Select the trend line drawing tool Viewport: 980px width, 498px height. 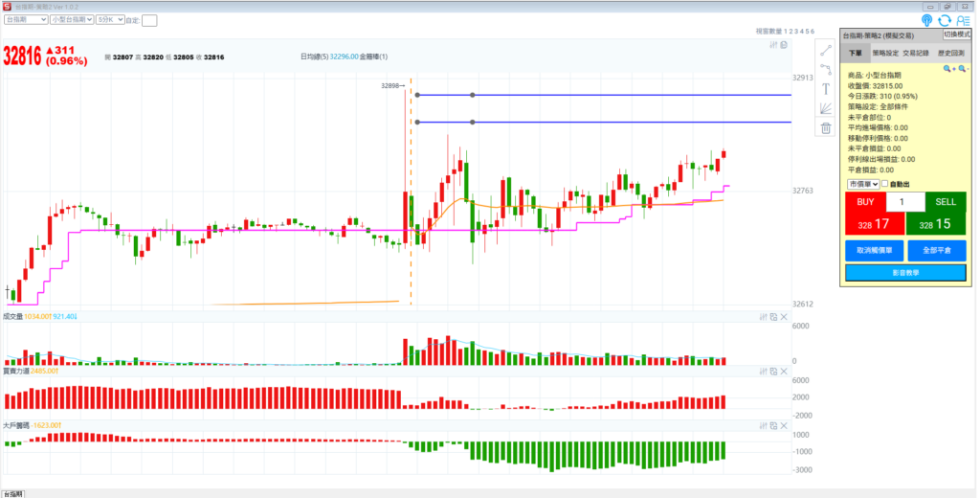[826, 50]
